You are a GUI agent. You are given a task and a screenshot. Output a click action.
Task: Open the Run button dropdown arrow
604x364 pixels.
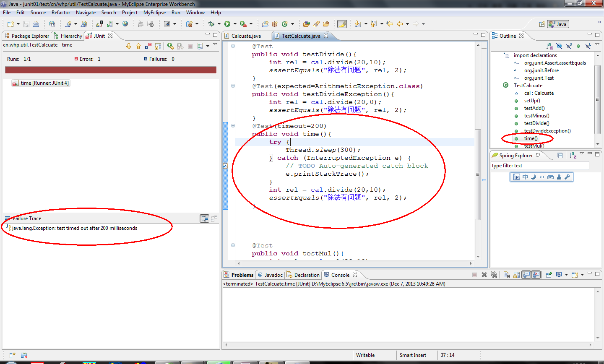235,24
